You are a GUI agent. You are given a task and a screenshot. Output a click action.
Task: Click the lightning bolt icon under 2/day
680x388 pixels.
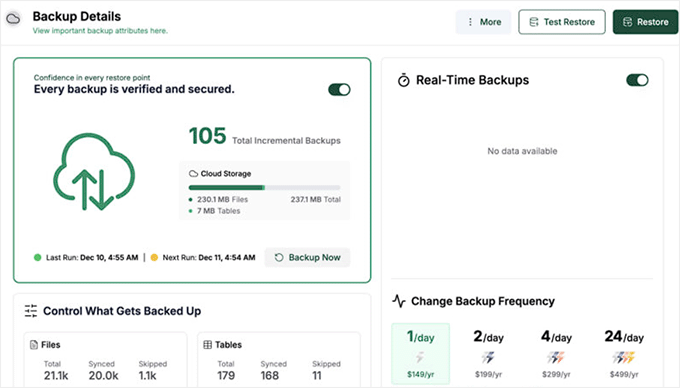(488, 358)
